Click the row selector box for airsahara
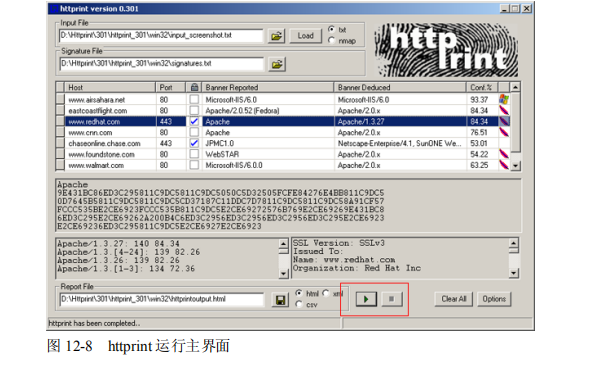The height and width of the screenshot is (367, 603). click(60, 100)
